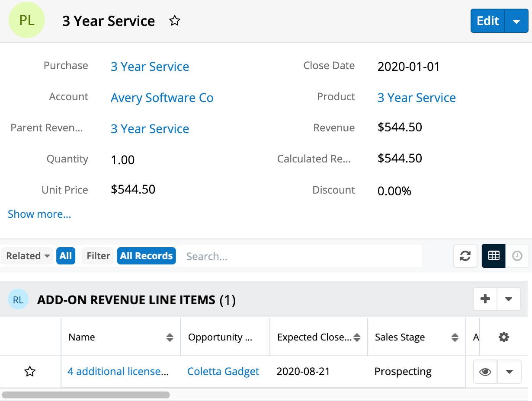Open row actions dropdown for license item
This screenshot has width=532, height=401.
pos(510,372)
